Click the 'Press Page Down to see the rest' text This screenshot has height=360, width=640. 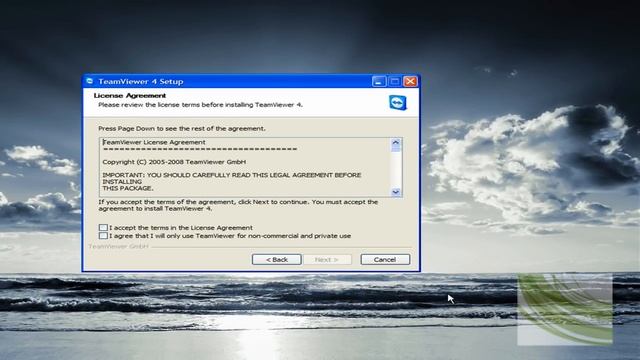182,129
